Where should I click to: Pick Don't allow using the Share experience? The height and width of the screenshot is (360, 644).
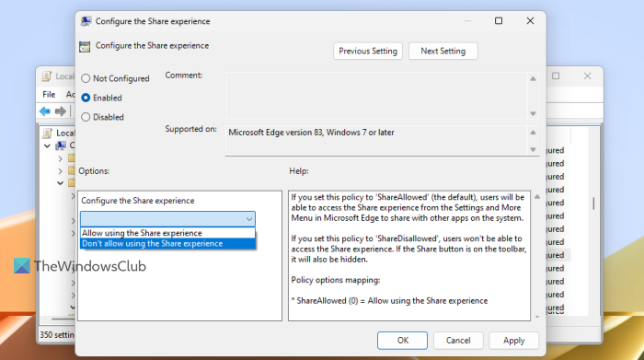coord(167,243)
